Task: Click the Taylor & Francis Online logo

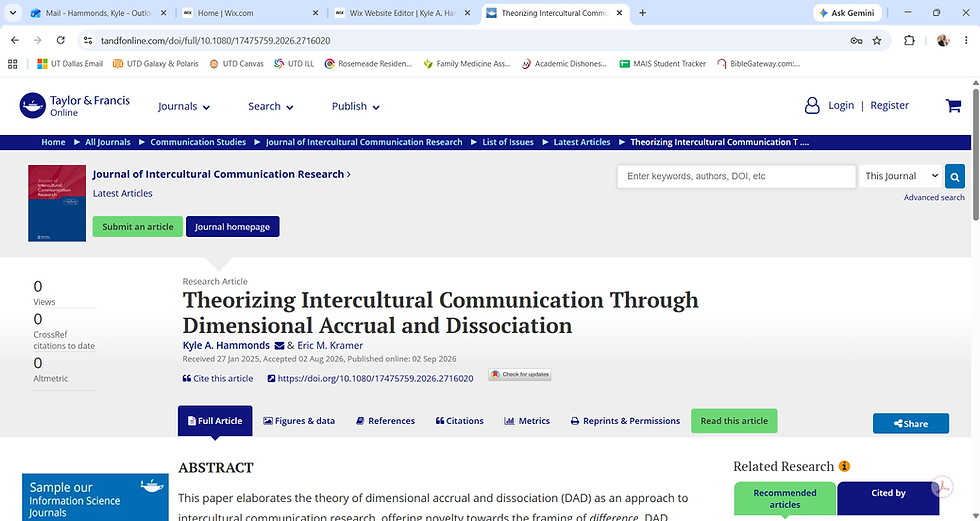Action: pyautogui.click(x=74, y=106)
